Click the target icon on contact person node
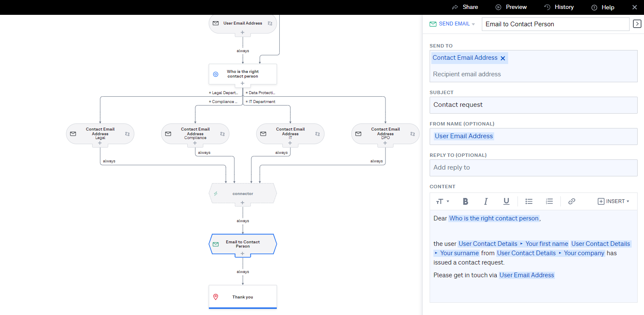Image resolution: width=644 pixels, height=315 pixels. [x=216, y=74]
